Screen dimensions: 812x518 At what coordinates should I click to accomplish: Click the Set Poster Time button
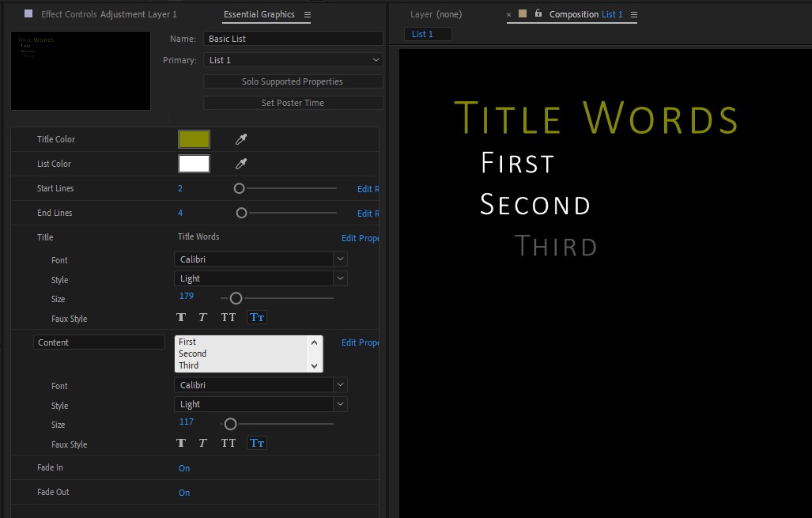click(293, 102)
